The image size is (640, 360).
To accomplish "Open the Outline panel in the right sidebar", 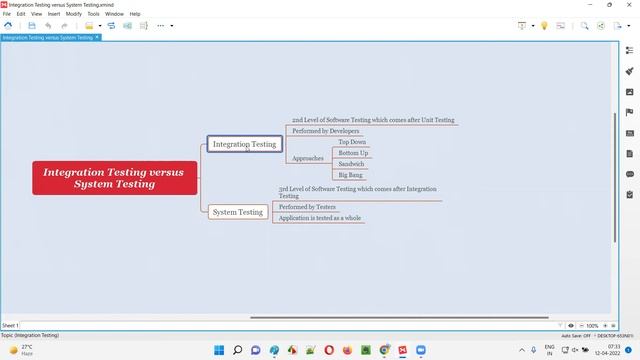I will pyautogui.click(x=629, y=50).
